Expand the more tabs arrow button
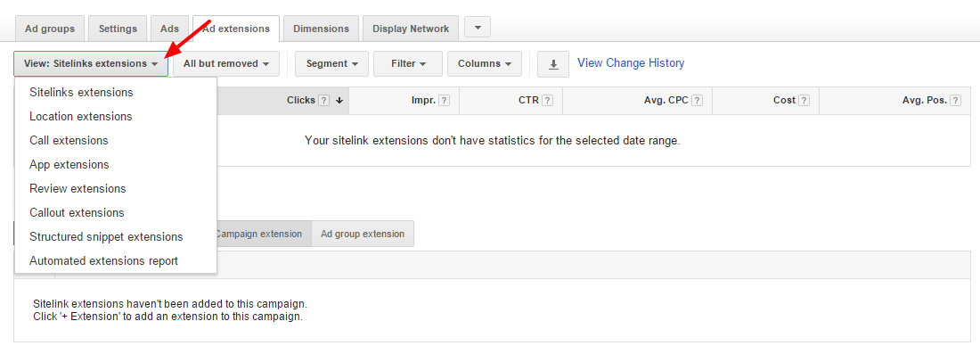The height and width of the screenshot is (354, 980). click(x=478, y=28)
